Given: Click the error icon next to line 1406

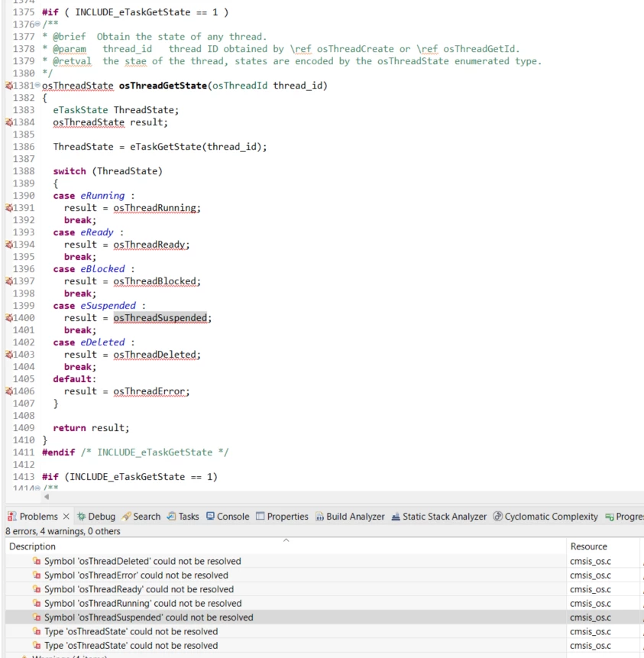Looking at the screenshot, I should click(9, 391).
